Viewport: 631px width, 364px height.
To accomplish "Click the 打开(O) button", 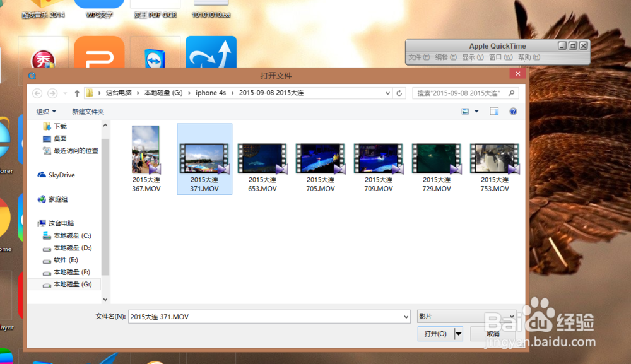I will [436, 334].
